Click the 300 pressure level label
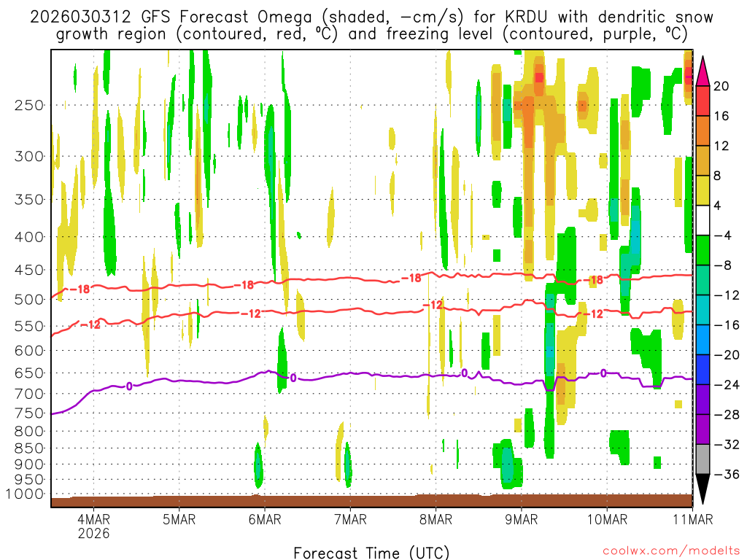Image resolution: width=747 pixels, height=560 pixels. [28, 156]
